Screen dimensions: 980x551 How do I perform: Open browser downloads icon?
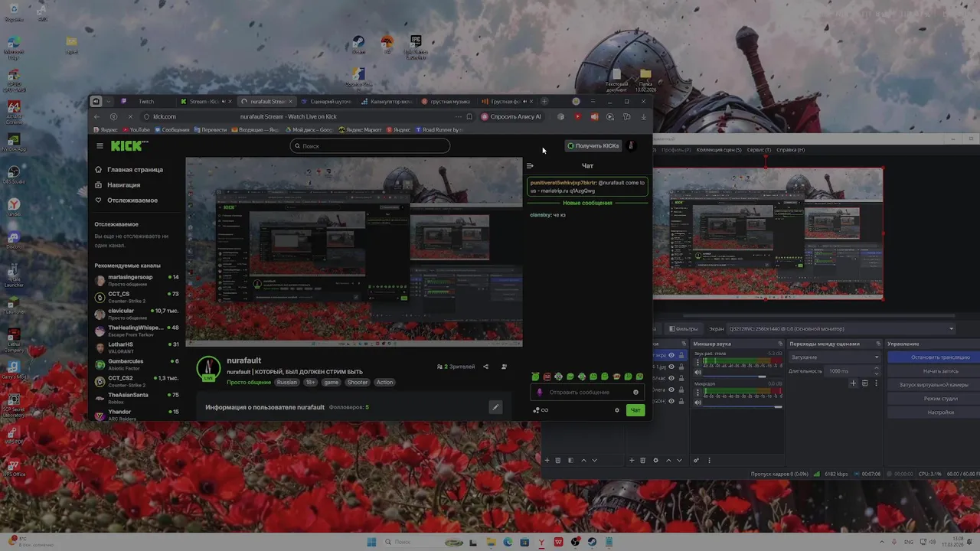pos(643,116)
